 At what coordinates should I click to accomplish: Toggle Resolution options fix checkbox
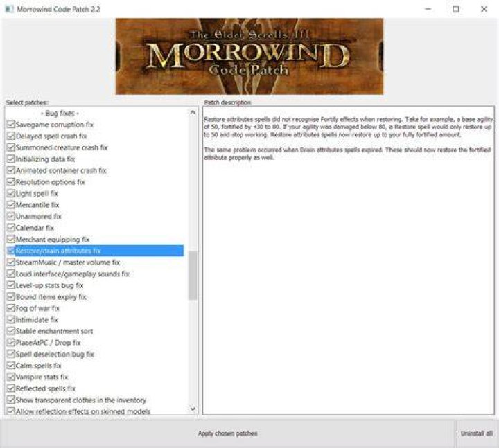pos(11,181)
